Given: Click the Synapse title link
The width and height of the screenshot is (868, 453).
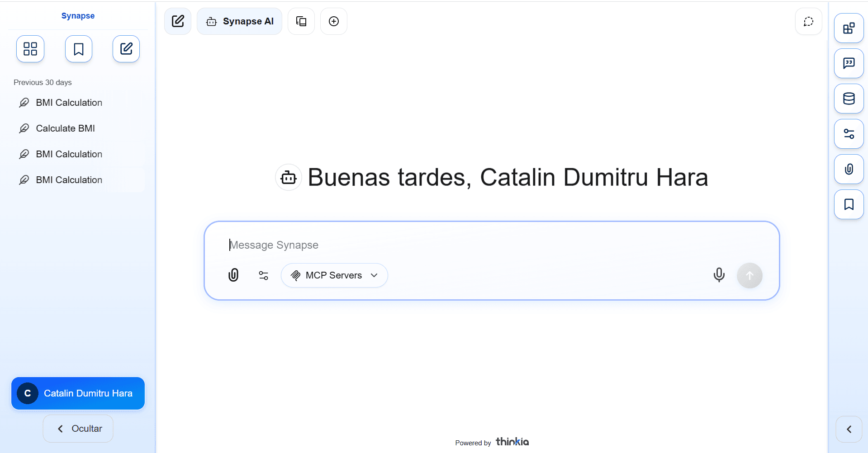Looking at the screenshot, I should [78, 16].
